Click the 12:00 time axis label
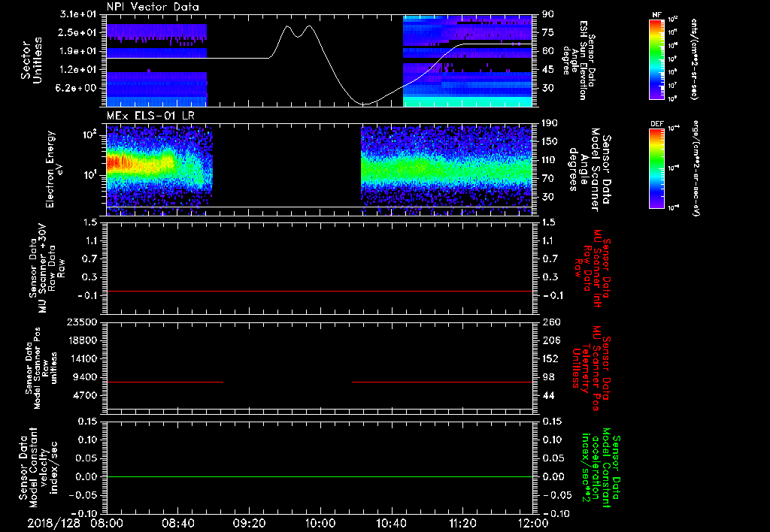 (x=533, y=523)
